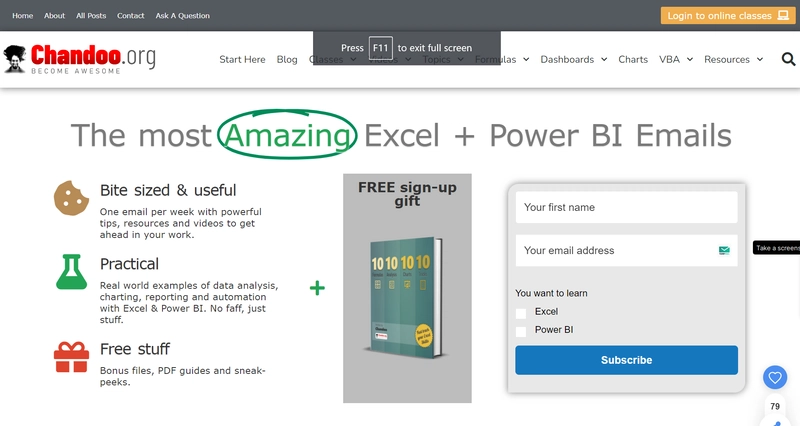Image resolution: width=800 pixels, height=426 pixels.
Task: Click the free sign-up gift book image
Action: pyautogui.click(x=407, y=297)
